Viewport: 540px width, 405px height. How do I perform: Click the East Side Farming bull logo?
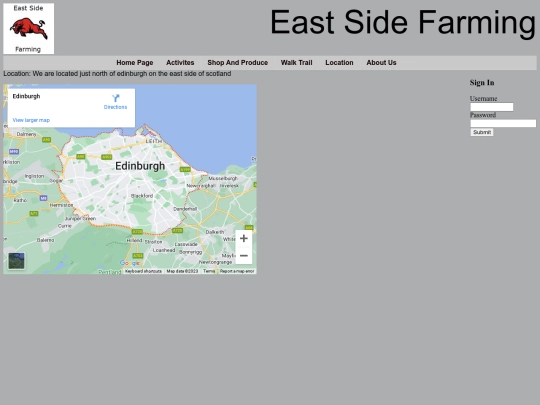pos(29,29)
